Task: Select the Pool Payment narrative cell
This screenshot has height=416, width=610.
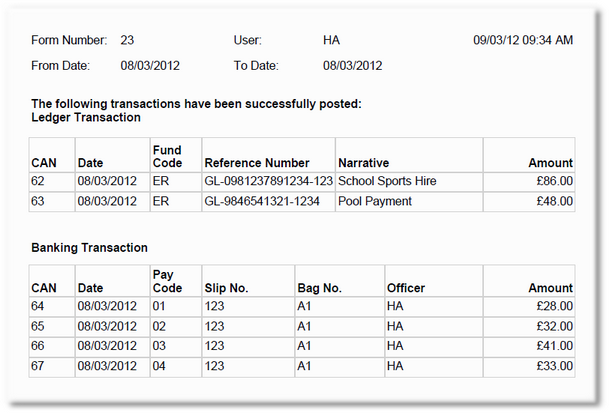Action: point(375,201)
